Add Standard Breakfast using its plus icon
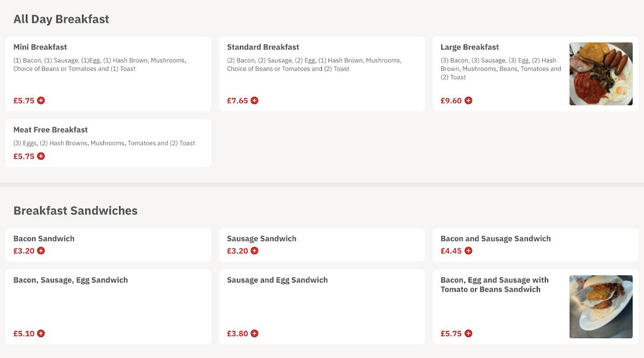 [x=254, y=100]
